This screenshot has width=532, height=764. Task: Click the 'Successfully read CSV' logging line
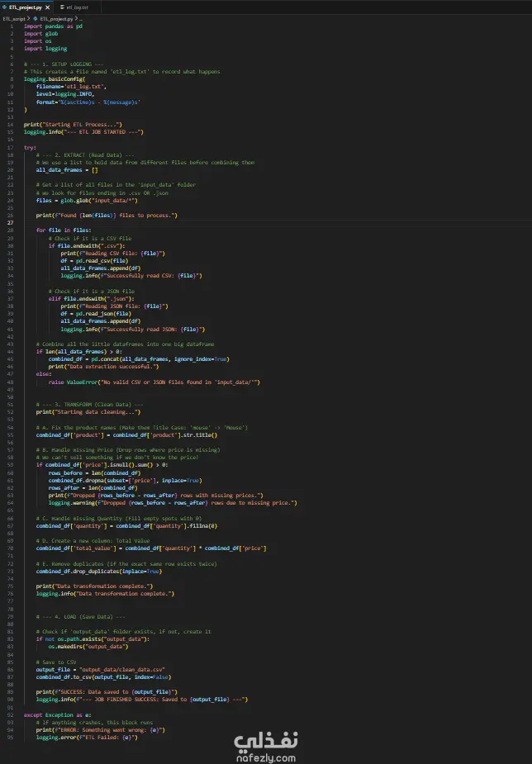[x=131, y=276]
